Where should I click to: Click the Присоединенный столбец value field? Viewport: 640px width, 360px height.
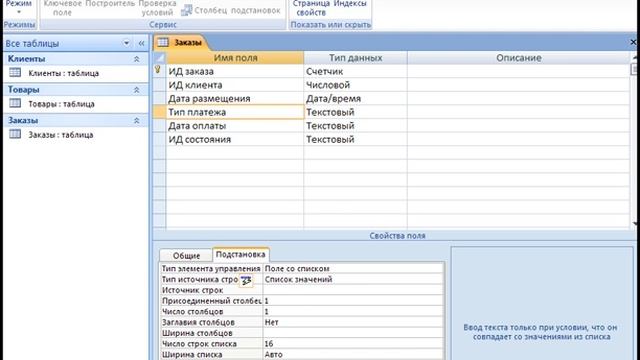click(x=353, y=301)
